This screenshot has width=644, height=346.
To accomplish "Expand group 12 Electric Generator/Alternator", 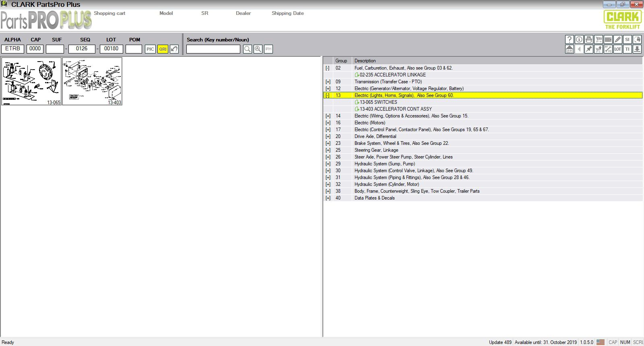I will (328, 89).
